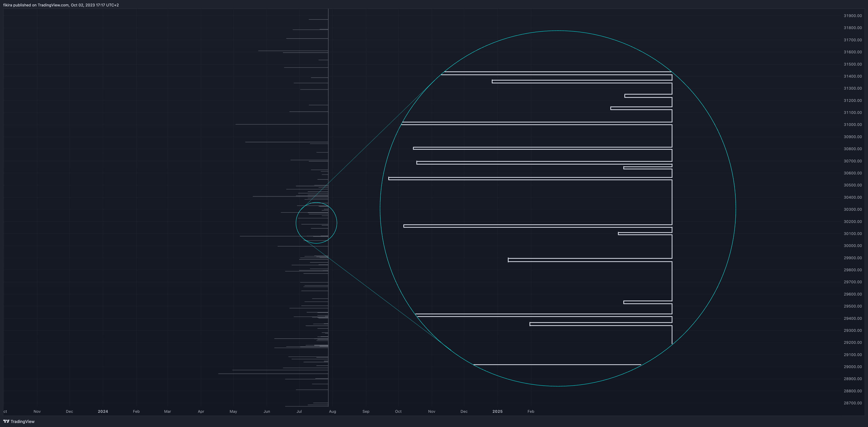Screen dimensions: 868x427
Task: Click the Aug label on time axis
Action: tap(333, 412)
